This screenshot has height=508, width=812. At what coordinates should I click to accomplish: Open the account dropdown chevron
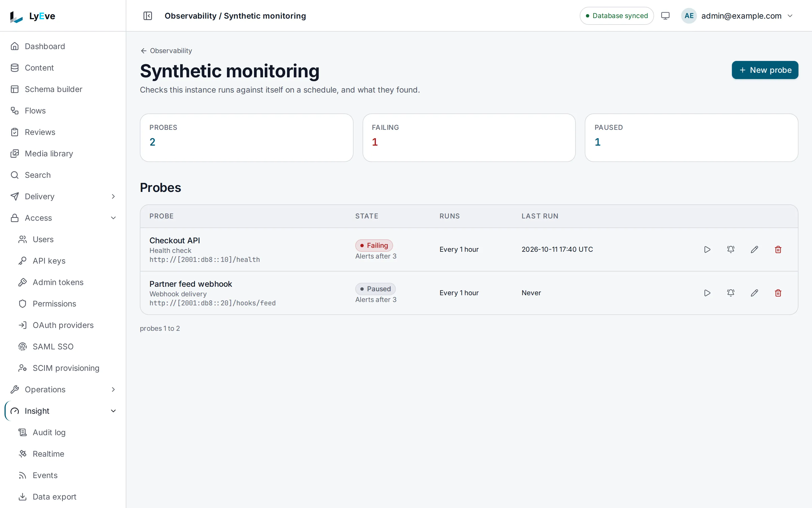790,16
